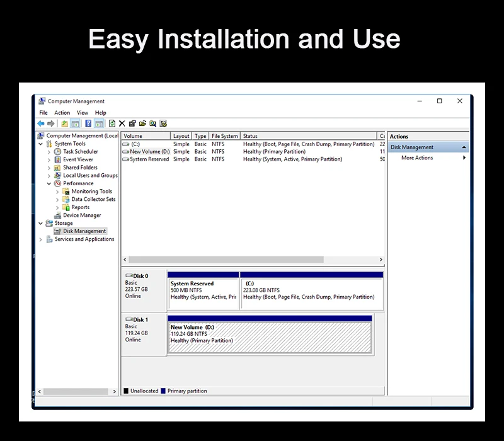Toggle the Show/Hide Action Pane icon

(99, 123)
